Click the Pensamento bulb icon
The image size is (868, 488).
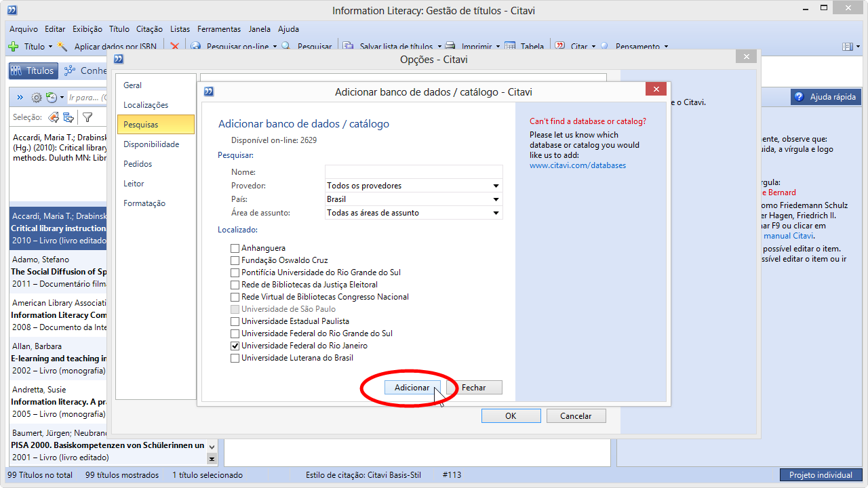point(604,47)
